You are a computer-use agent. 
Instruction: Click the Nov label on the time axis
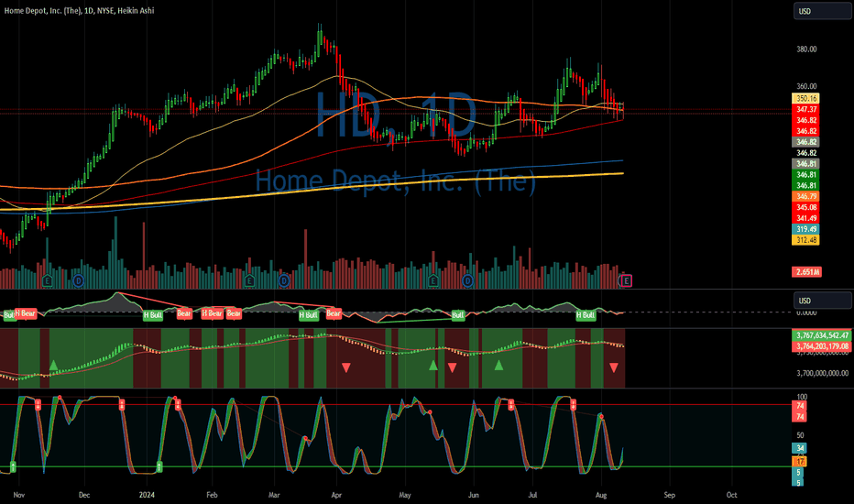[x=19, y=495]
